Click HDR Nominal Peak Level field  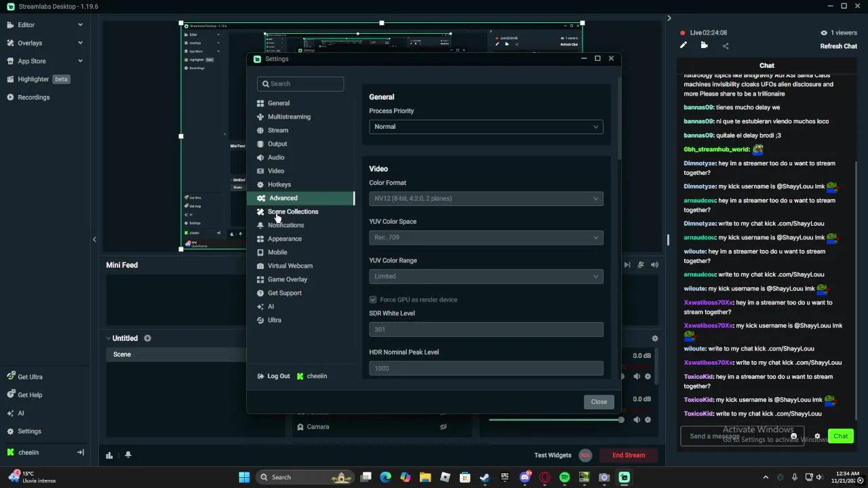coord(486,368)
